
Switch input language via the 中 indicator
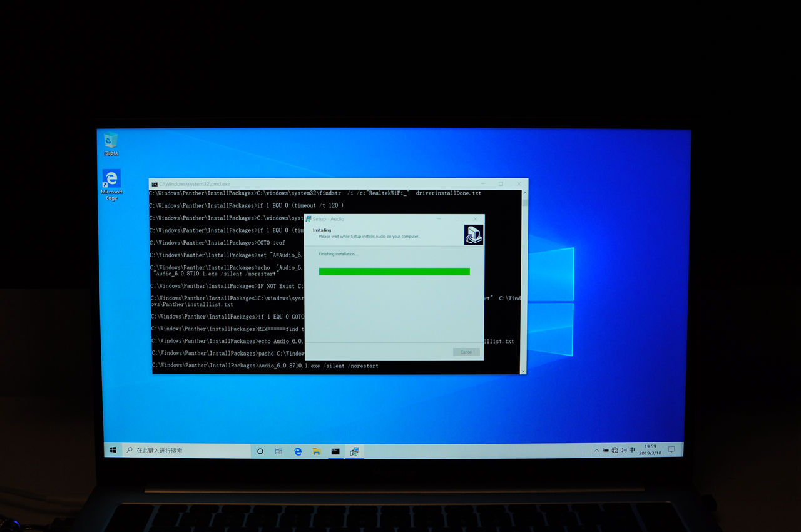click(x=632, y=450)
